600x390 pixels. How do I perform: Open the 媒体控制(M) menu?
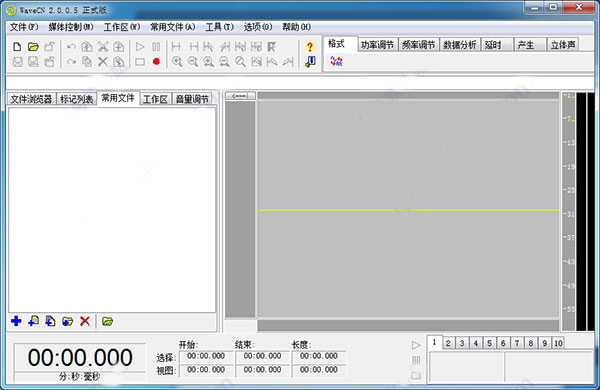pos(71,27)
